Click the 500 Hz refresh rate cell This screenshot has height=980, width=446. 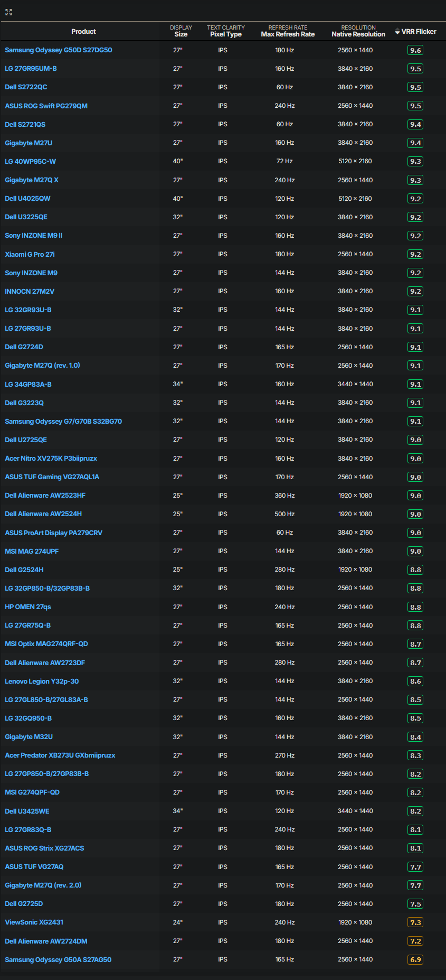point(284,514)
